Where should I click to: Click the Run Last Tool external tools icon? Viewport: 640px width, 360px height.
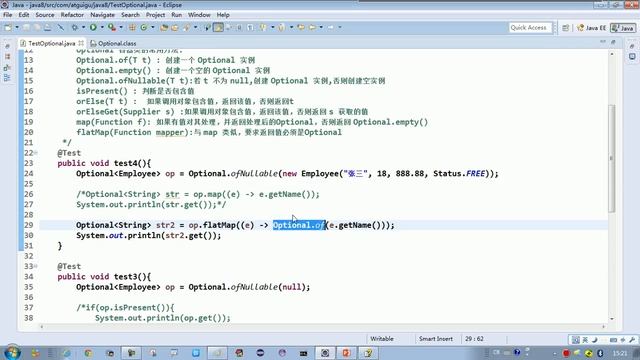(111, 27)
